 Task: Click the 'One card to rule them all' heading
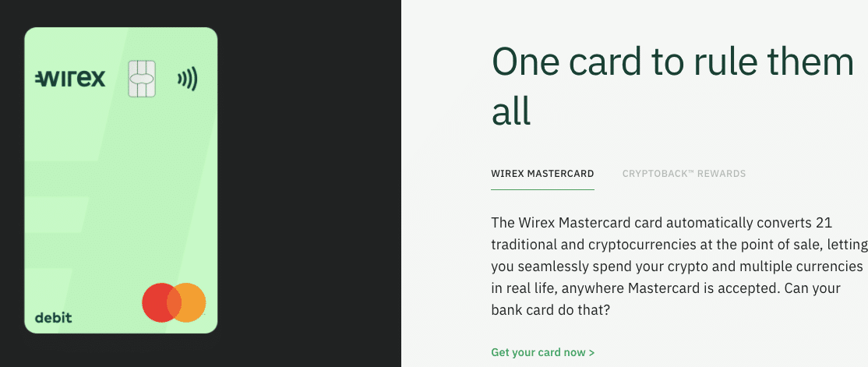tap(672, 86)
